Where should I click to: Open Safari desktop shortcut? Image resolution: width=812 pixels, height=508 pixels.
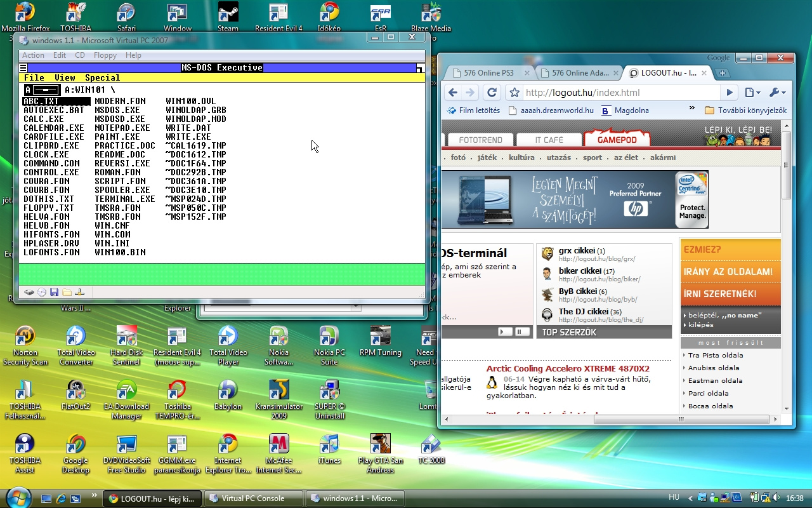click(126, 17)
